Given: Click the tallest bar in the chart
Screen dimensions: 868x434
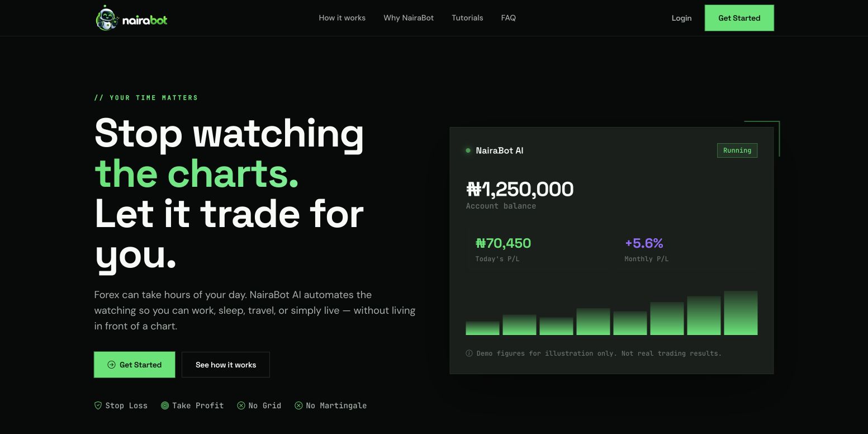Looking at the screenshot, I should click(741, 313).
